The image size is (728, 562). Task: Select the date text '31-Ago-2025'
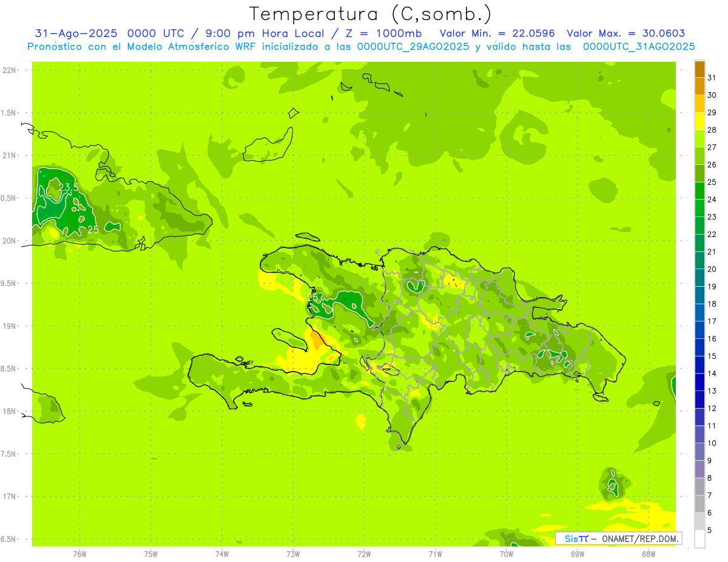(x=76, y=33)
